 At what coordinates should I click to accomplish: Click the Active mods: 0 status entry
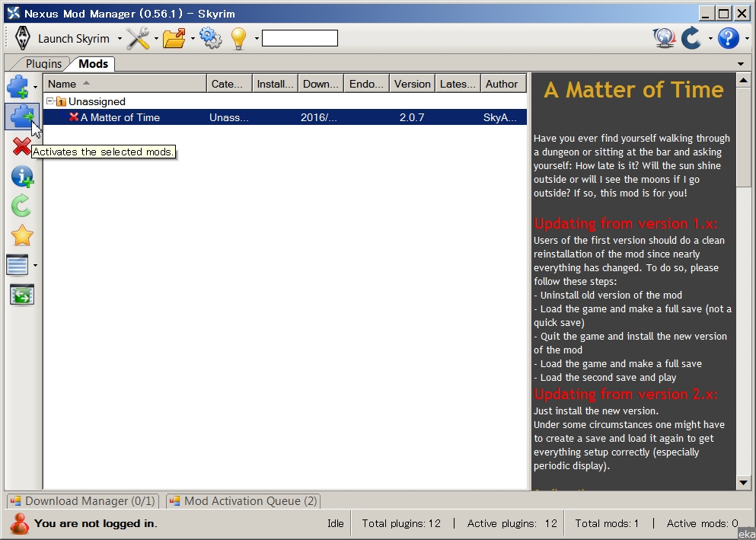(702, 523)
